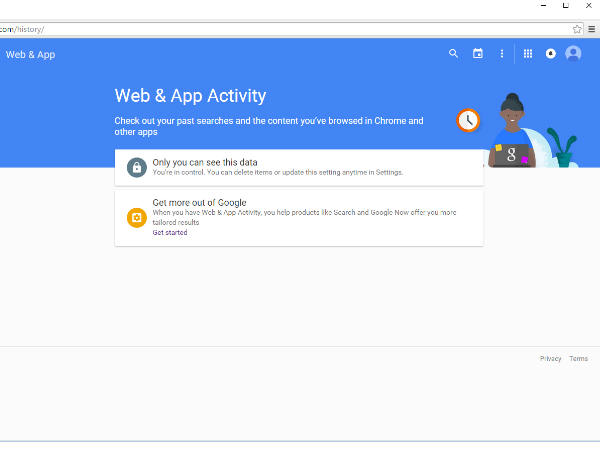Click the Web & App header title
This screenshot has height=450, width=600.
[x=30, y=54]
